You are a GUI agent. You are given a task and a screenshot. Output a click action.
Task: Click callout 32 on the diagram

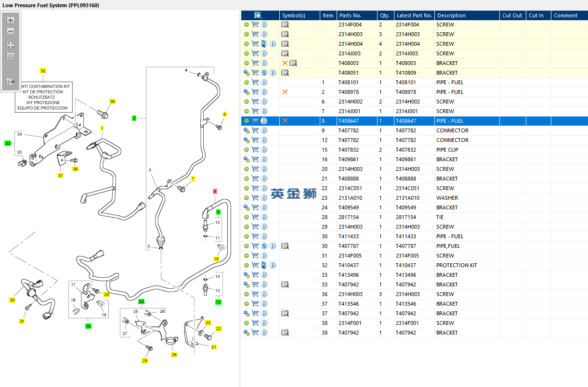click(43, 71)
